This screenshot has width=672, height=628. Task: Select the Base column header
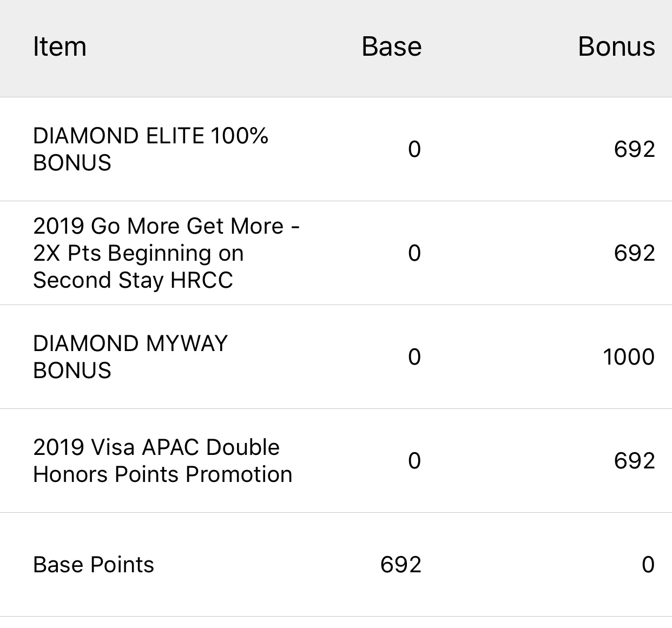391,47
